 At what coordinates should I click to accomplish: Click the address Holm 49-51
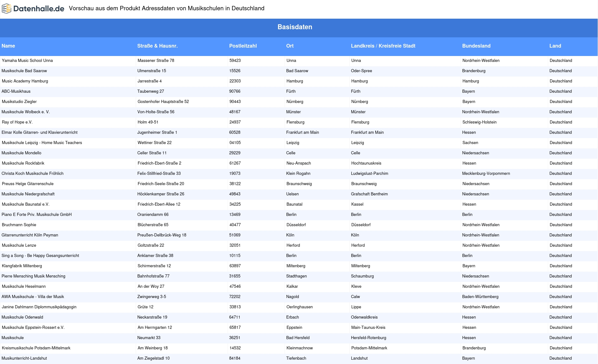tap(148, 122)
